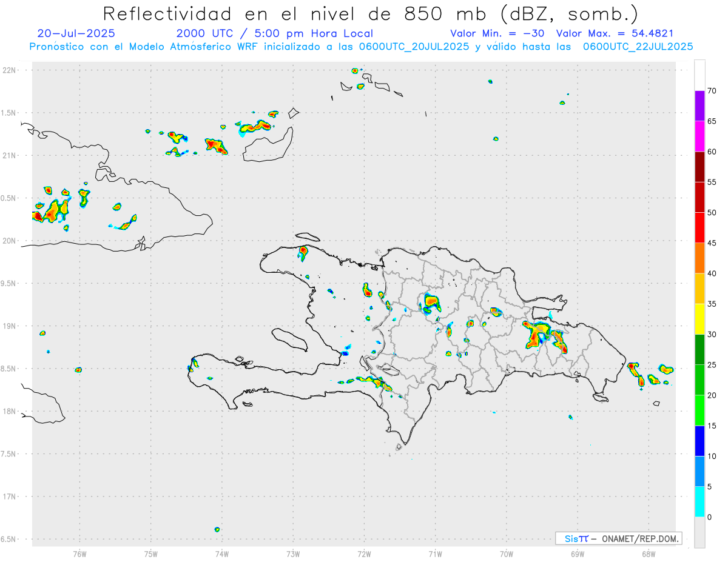The image size is (728, 562).
Task: Click the "Valor Max. = 54.4821" text
Action: click(615, 34)
